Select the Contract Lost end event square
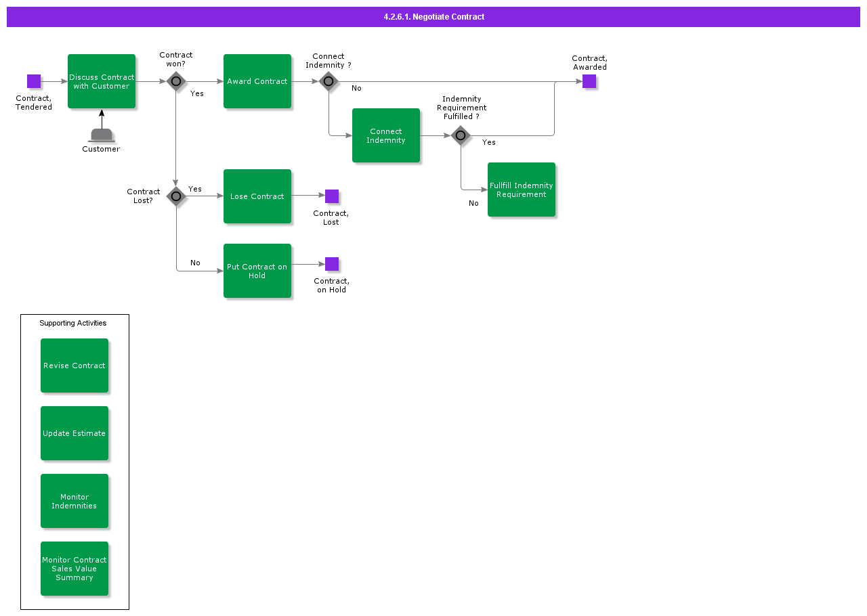 point(332,196)
